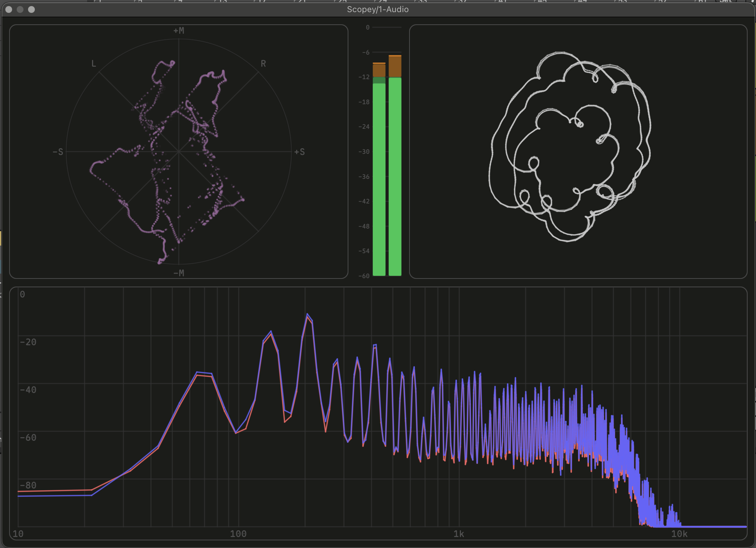Click the -S label on the goniometer
Screen dimensions: 756x548
coord(58,152)
